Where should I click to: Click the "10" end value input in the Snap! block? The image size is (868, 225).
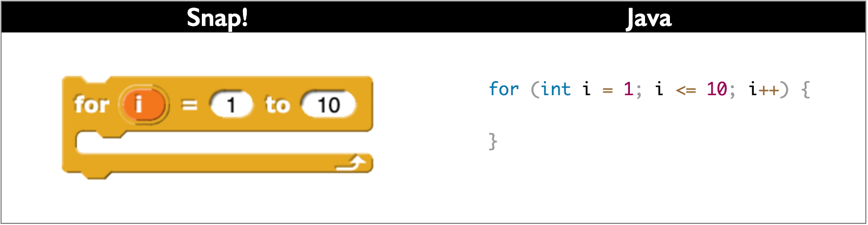pos(328,105)
